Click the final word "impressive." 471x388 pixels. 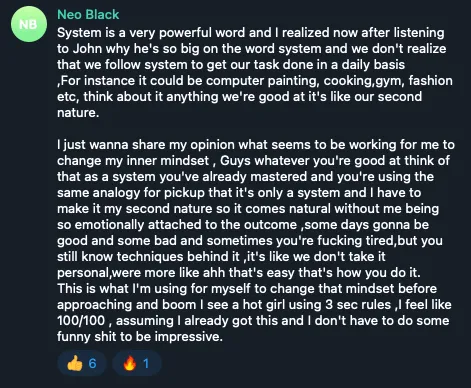click(188, 337)
